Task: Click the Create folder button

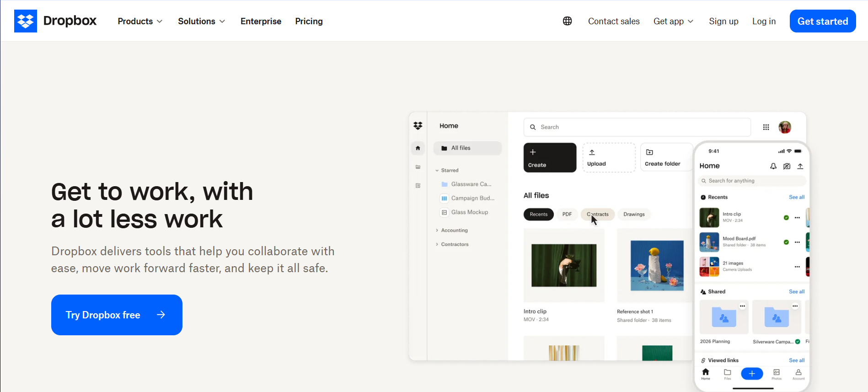Action: click(x=667, y=157)
